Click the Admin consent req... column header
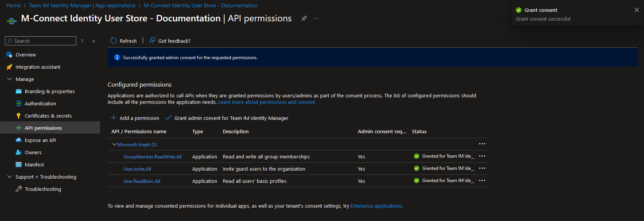The width and height of the screenshot is (644, 221). pyautogui.click(x=382, y=131)
